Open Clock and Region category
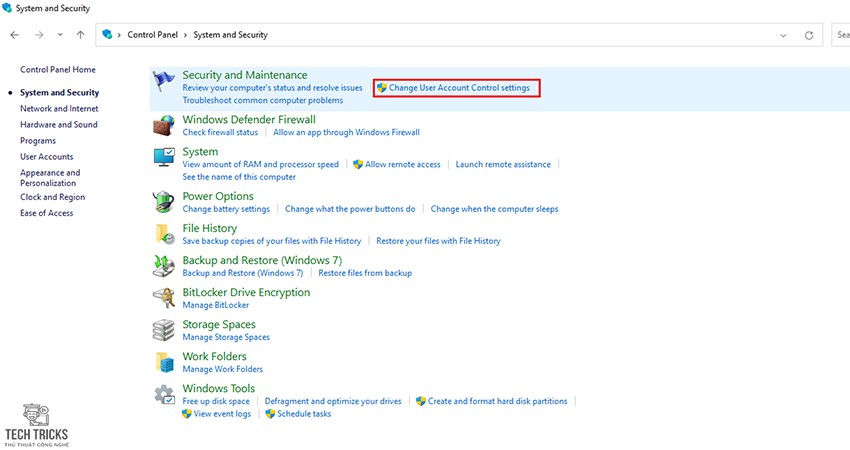The width and height of the screenshot is (850, 450). (53, 197)
